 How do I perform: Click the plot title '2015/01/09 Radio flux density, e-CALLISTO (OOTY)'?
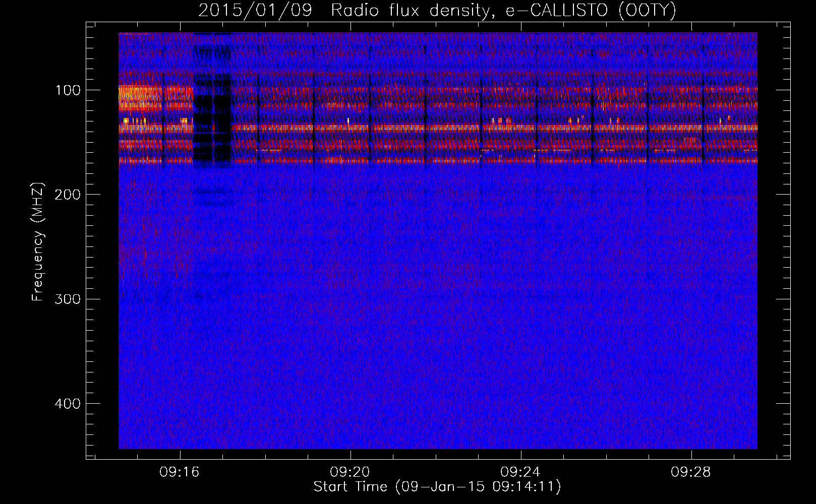click(437, 10)
